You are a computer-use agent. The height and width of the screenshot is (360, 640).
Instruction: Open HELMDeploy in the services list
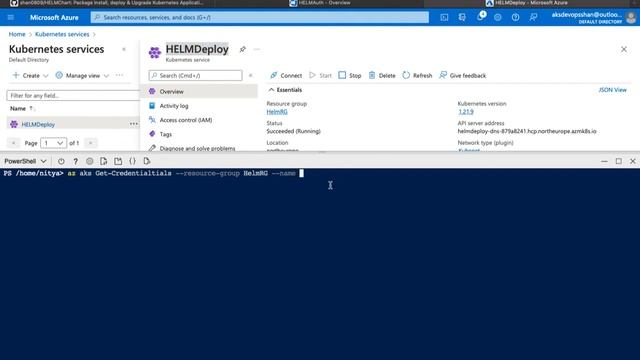click(x=38, y=124)
